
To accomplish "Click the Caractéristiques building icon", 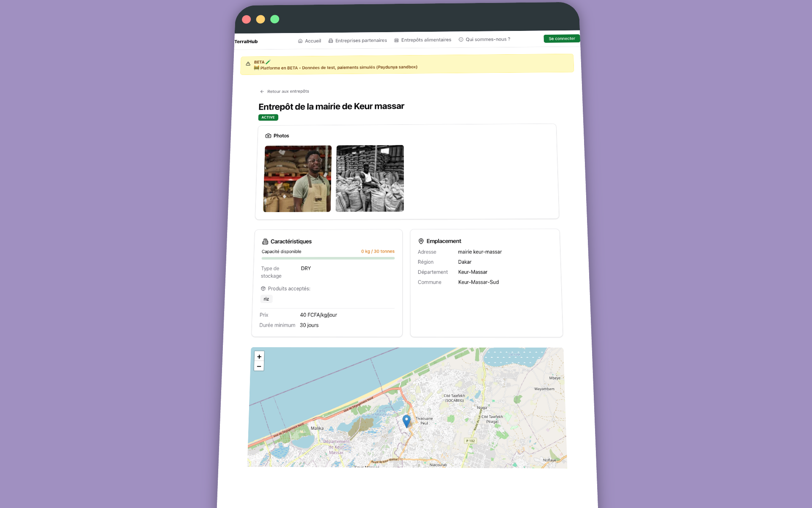I will click(265, 242).
